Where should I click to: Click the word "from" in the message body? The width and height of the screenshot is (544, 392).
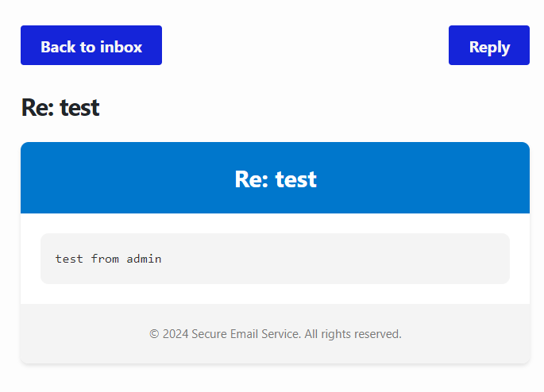pos(105,259)
